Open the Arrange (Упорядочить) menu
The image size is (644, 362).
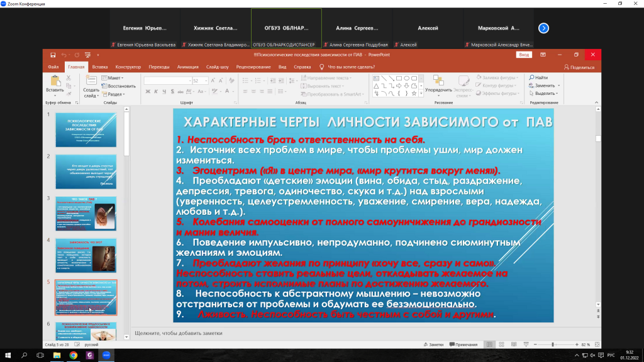point(438,86)
